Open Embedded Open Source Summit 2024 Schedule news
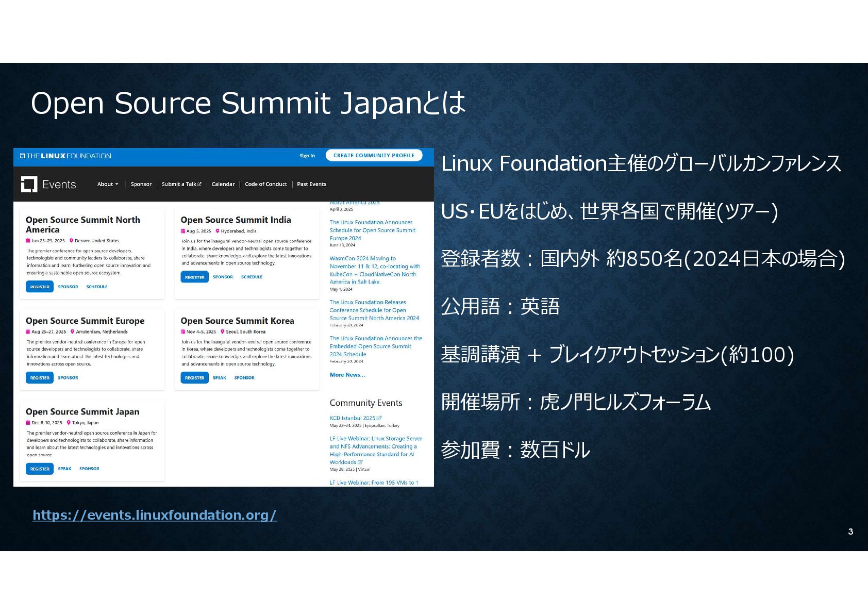 coord(376,346)
